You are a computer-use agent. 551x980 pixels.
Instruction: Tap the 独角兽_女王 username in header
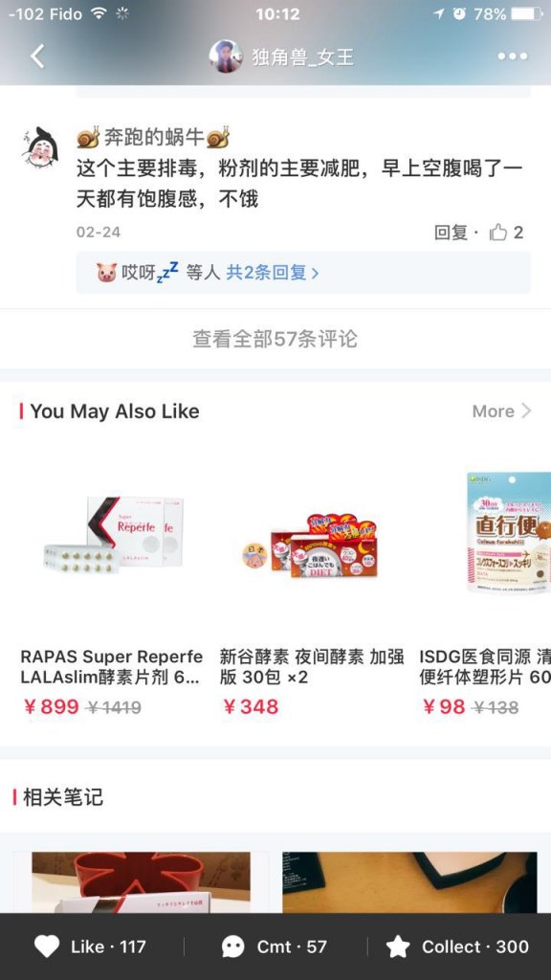click(x=303, y=56)
